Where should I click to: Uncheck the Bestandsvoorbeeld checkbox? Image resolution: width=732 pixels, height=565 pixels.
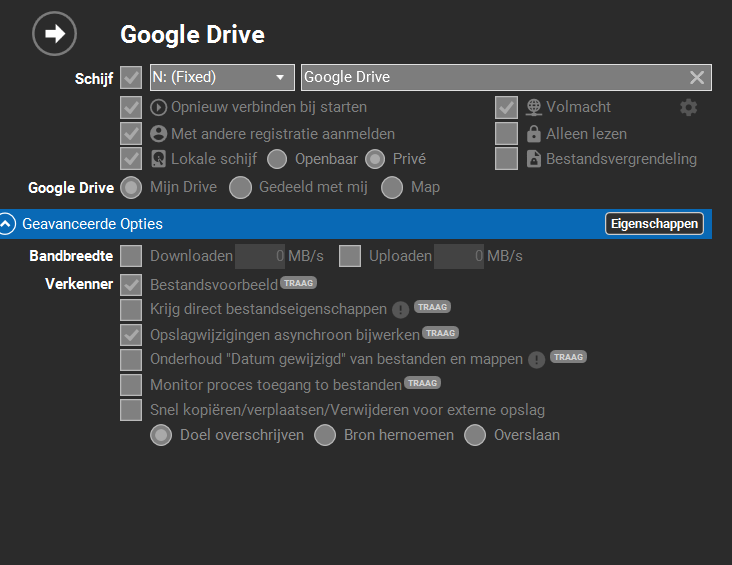(x=131, y=285)
